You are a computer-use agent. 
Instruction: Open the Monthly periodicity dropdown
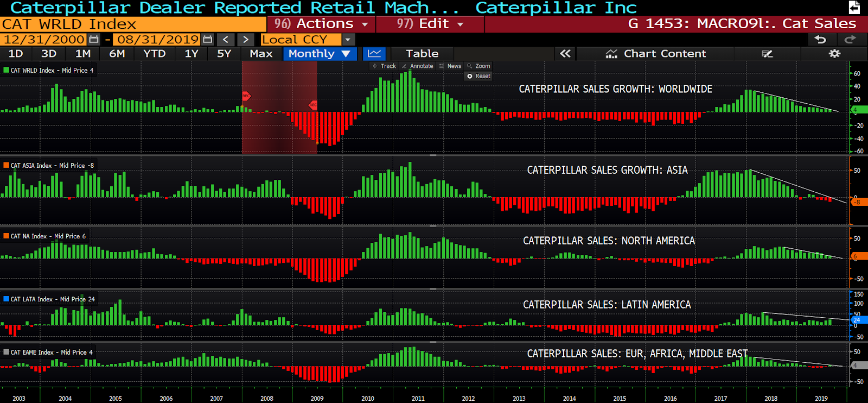[x=320, y=53]
